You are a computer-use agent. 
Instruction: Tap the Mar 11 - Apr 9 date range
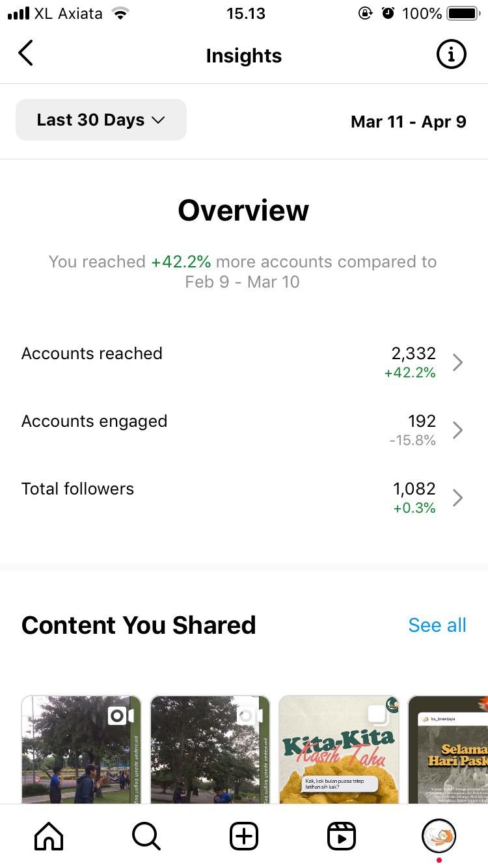pyautogui.click(x=409, y=122)
